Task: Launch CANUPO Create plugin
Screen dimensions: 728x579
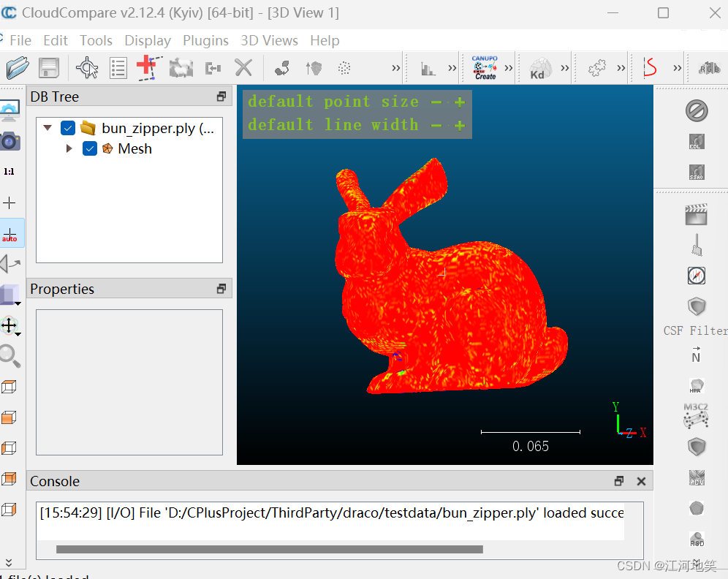Action: point(485,68)
